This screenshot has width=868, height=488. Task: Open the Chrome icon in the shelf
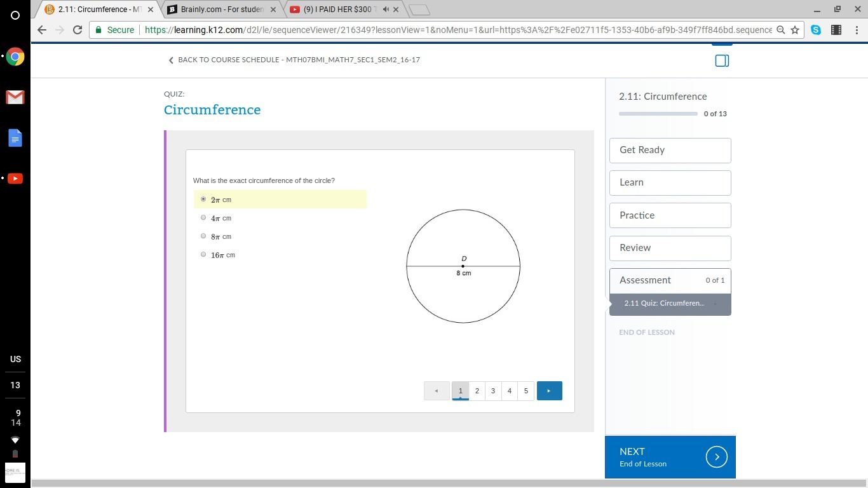(15, 57)
